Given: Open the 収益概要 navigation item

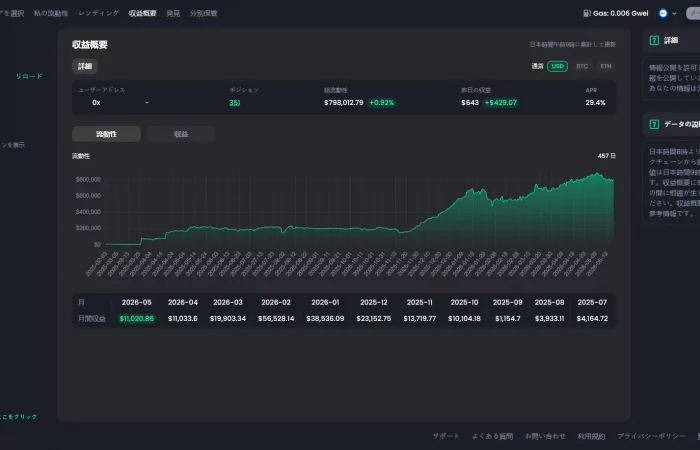Looking at the screenshot, I should tap(142, 13).
